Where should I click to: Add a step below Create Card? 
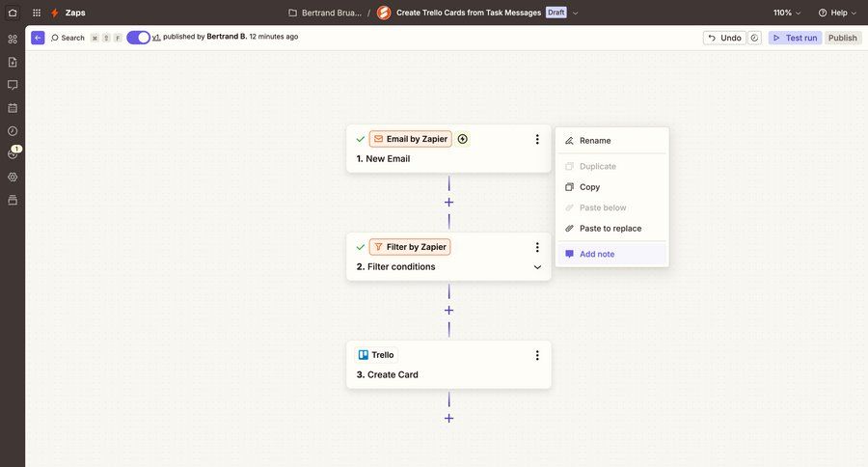(x=448, y=418)
